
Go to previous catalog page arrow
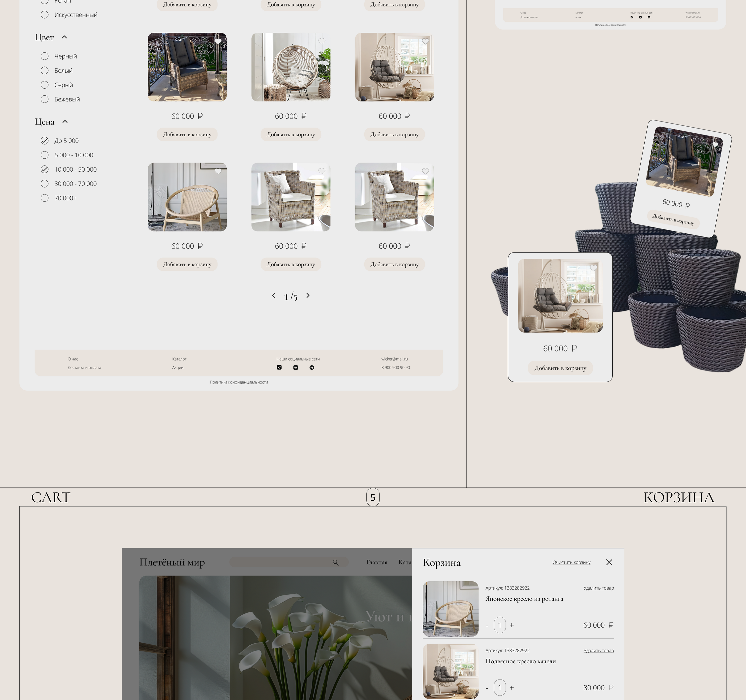(273, 295)
